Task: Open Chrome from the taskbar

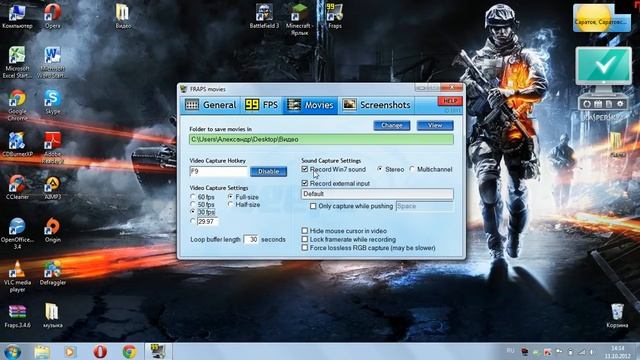Action: (129, 351)
